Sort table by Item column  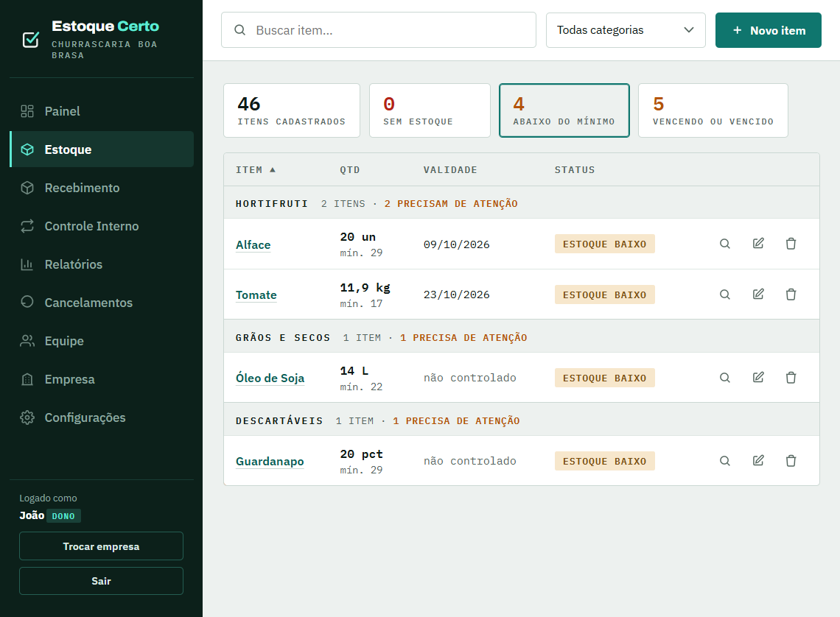(x=256, y=169)
